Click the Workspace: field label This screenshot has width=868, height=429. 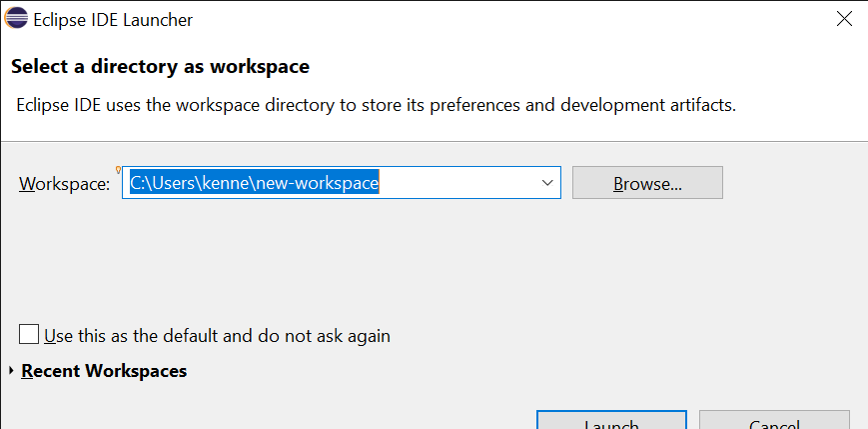pyautogui.click(x=65, y=184)
